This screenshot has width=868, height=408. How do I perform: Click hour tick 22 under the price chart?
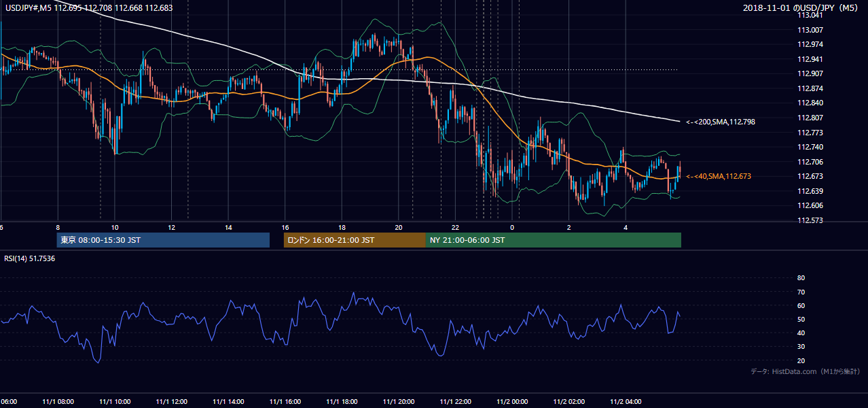click(x=456, y=227)
